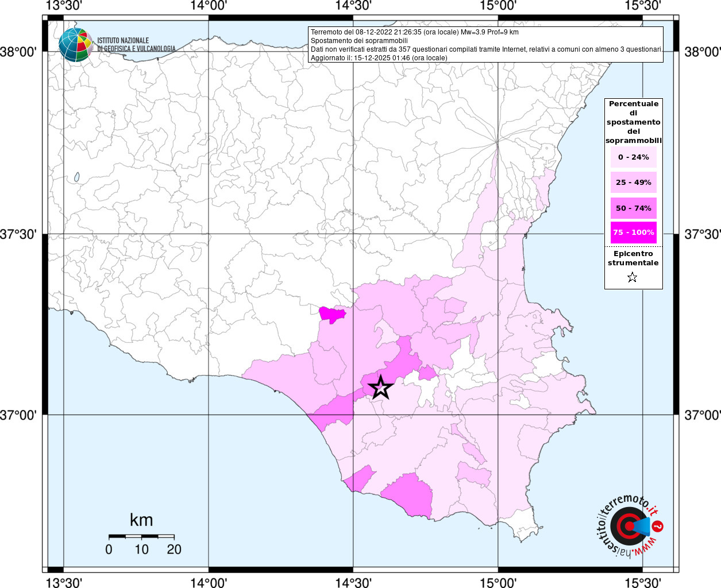Click the epicenter star on the map
The width and height of the screenshot is (721, 588).
point(380,388)
